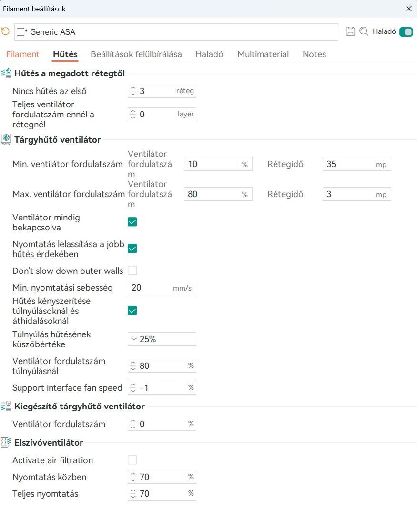This screenshot has width=417, height=532.
Task: Click the Min. nyomtatási sebesség input field
Action: pos(162,288)
